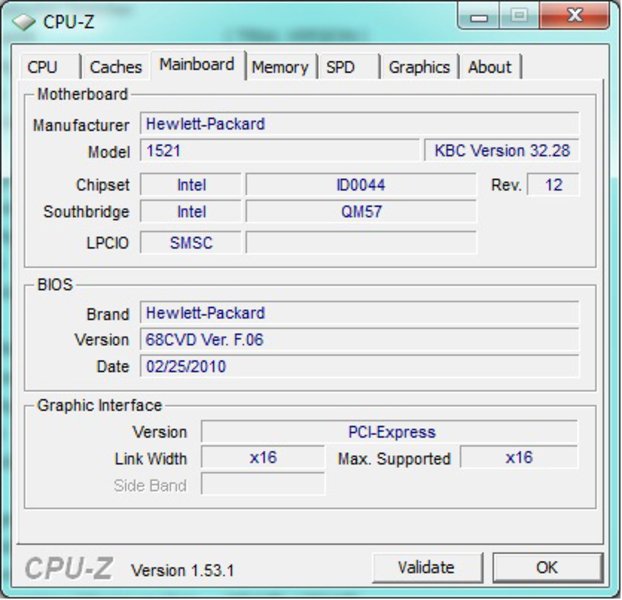
Task: Click the disabled maximize button
Action: click(x=519, y=16)
